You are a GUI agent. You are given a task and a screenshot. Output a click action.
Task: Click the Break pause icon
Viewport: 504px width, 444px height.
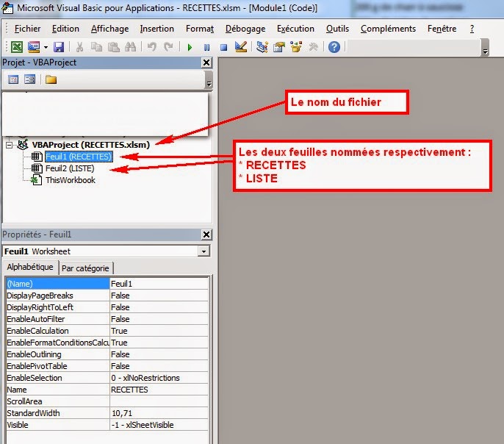point(206,47)
